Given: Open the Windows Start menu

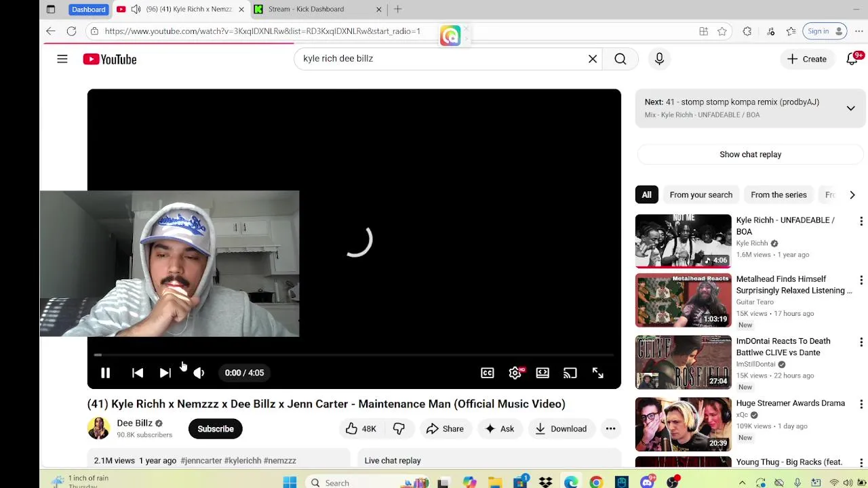Looking at the screenshot, I should [x=290, y=483].
